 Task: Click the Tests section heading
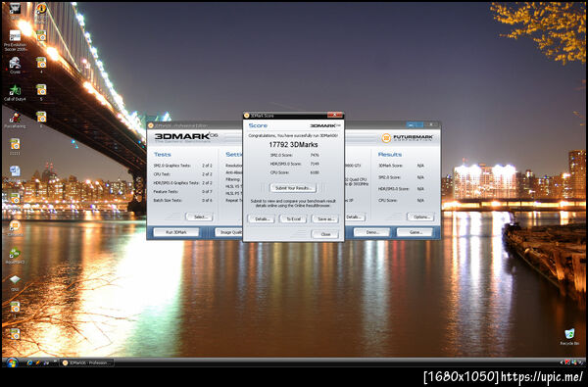[x=163, y=155]
